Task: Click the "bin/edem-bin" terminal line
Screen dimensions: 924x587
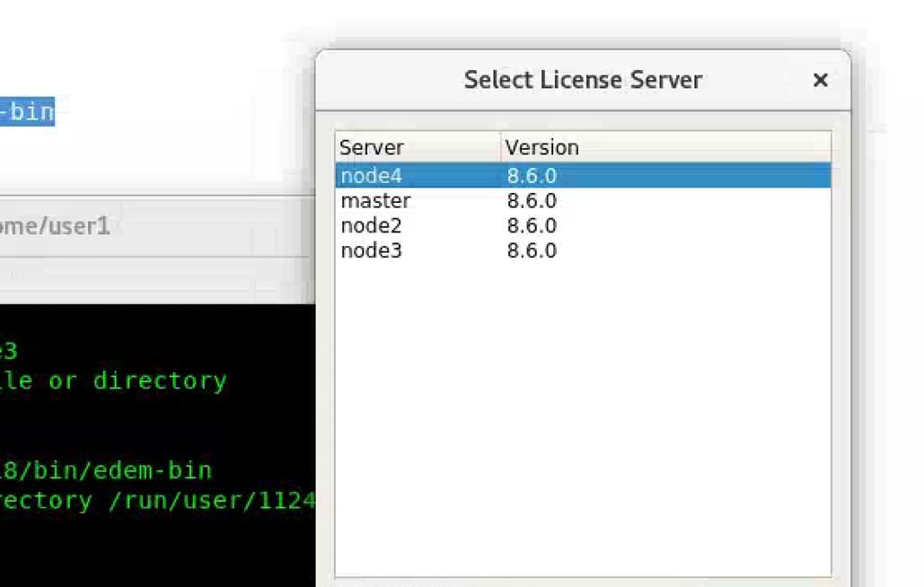Action: pyautogui.click(x=106, y=470)
